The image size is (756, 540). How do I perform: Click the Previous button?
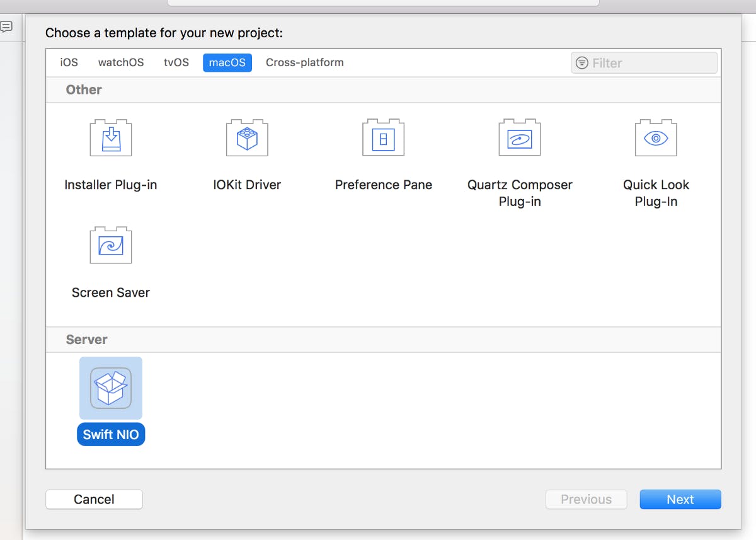pyautogui.click(x=586, y=499)
